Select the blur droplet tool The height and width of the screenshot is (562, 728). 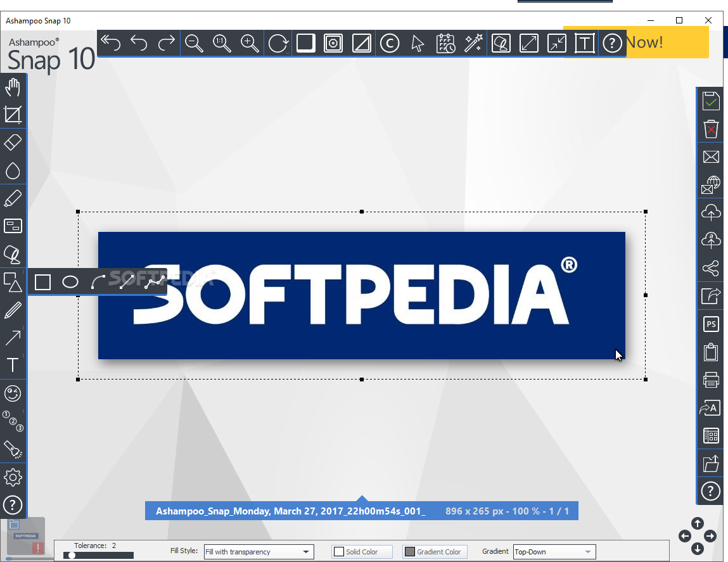(13, 170)
